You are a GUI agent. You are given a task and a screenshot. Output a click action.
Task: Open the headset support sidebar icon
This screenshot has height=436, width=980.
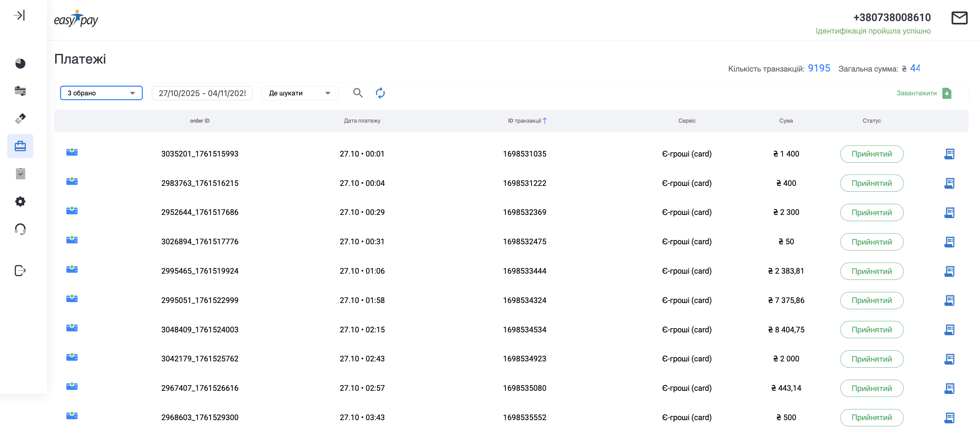[20, 229]
